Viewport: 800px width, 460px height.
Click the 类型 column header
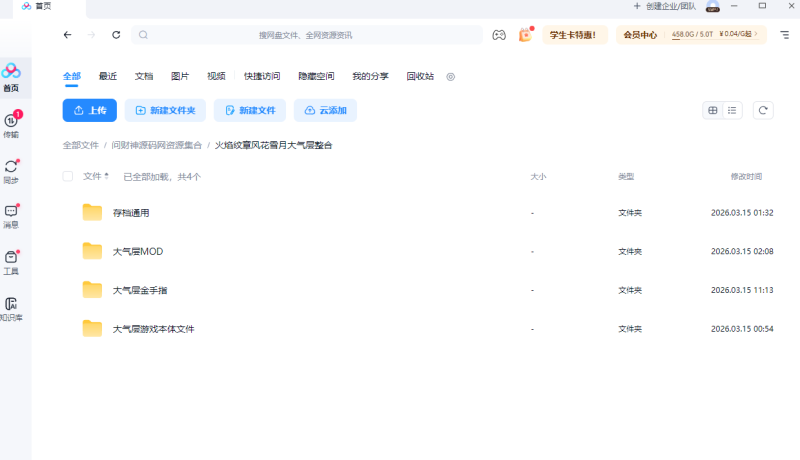(x=626, y=176)
